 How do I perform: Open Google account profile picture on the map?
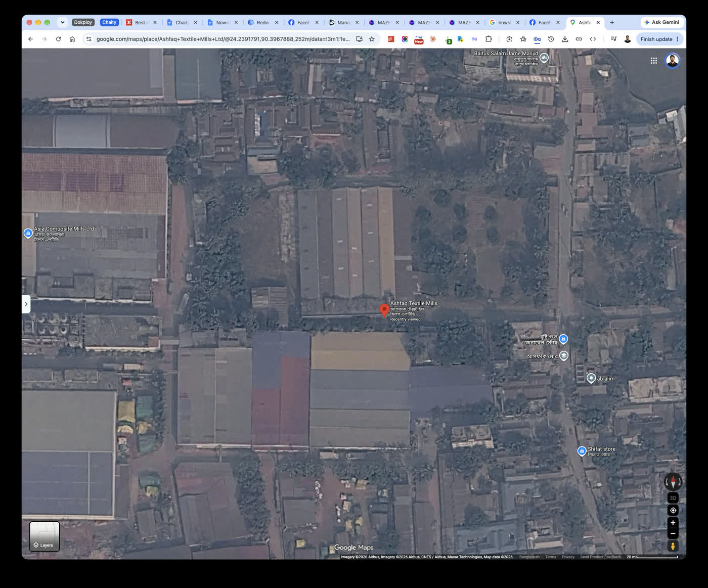point(672,61)
